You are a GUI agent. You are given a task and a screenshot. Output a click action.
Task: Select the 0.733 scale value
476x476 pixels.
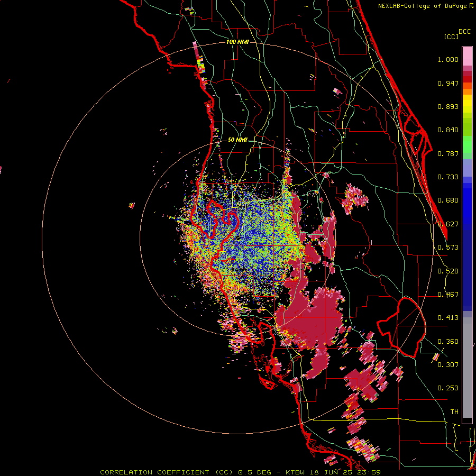pos(448,177)
